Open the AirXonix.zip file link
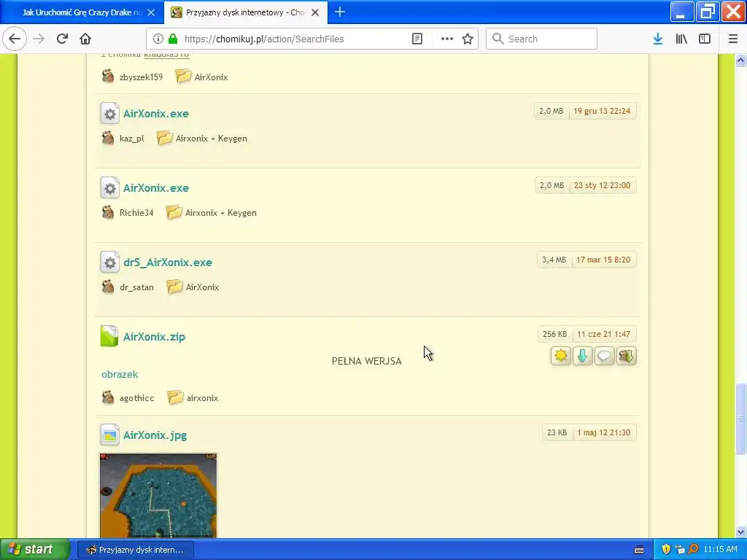747x560 pixels. 154,337
